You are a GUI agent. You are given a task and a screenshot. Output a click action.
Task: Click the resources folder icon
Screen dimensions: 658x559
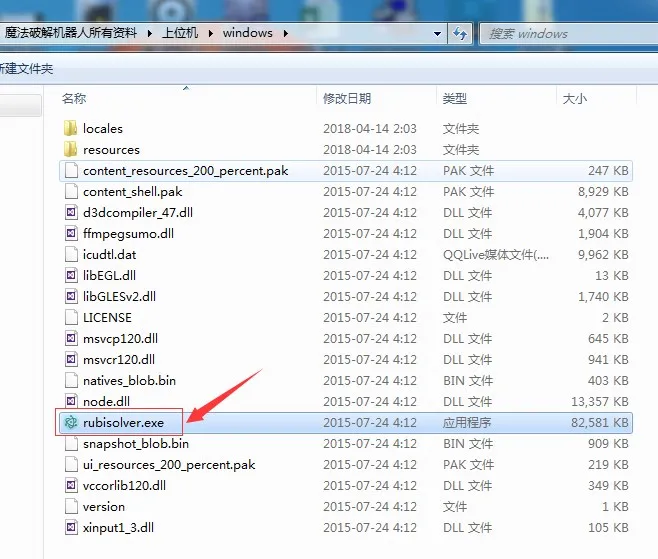tap(70, 149)
